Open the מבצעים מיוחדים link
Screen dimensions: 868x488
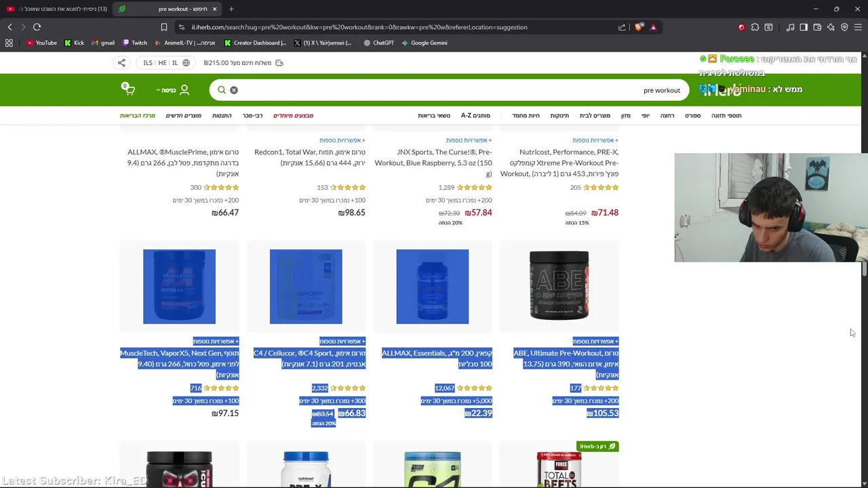[x=293, y=115]
